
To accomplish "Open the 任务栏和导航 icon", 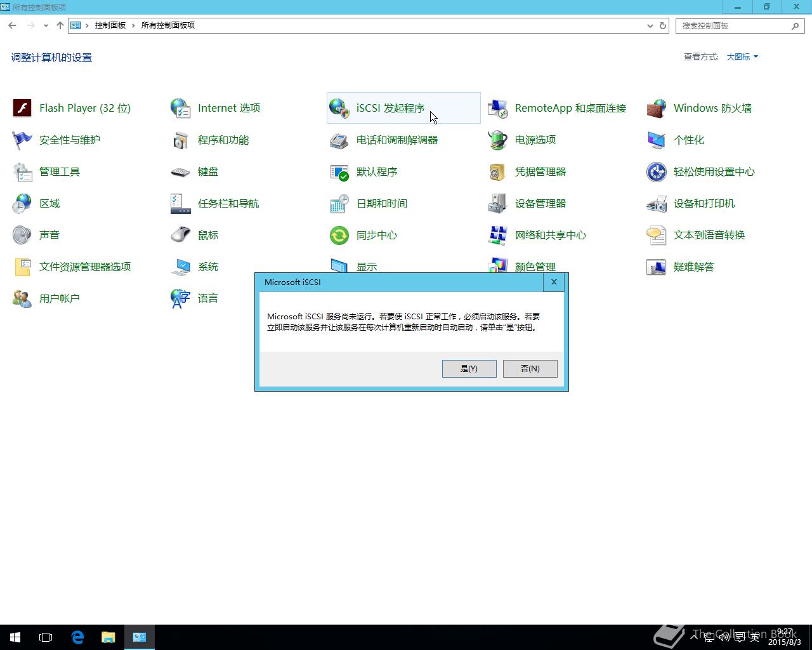I will click(x=181, y=203).
